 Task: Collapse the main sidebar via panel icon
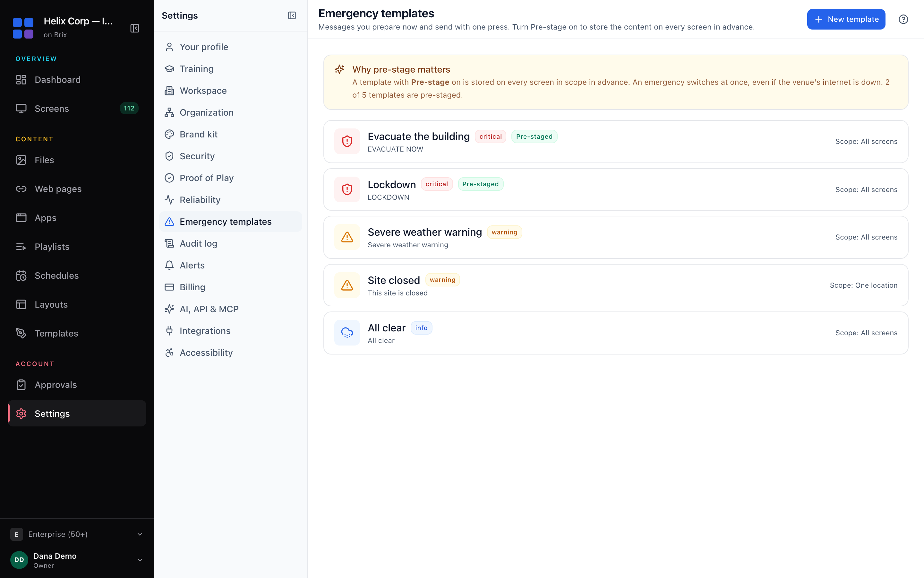[x=135, y=28]
